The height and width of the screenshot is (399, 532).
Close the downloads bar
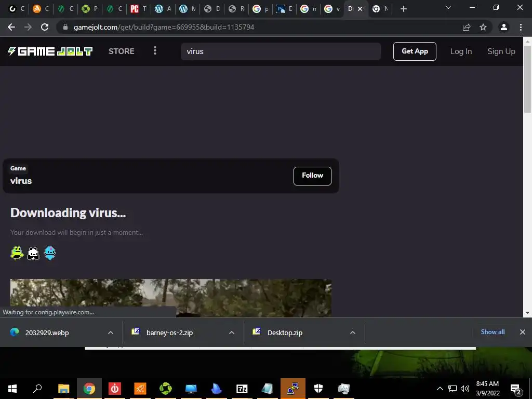(x=523, y=332)
